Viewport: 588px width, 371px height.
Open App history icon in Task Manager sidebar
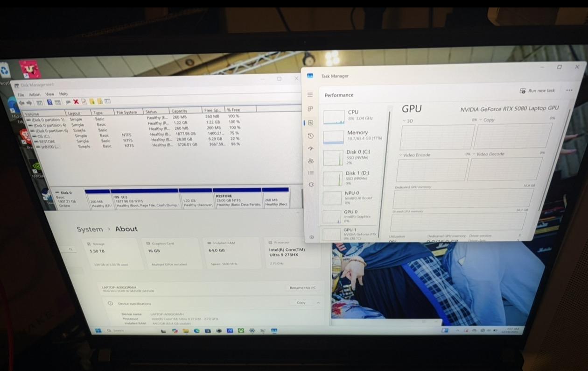(311, 136)
